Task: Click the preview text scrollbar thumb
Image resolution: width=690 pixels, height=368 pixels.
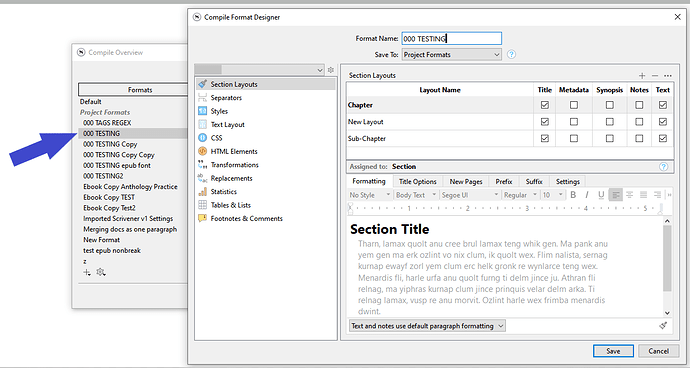Action: 667,258
